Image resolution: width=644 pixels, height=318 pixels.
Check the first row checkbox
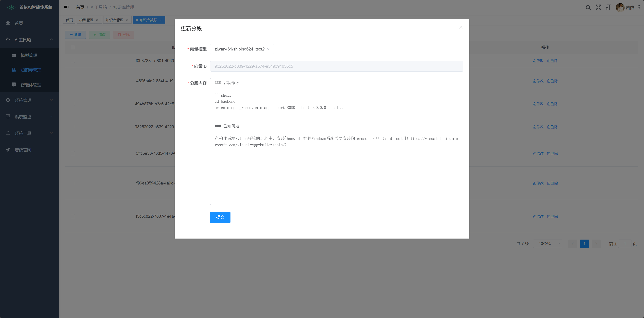pos(73,61)
